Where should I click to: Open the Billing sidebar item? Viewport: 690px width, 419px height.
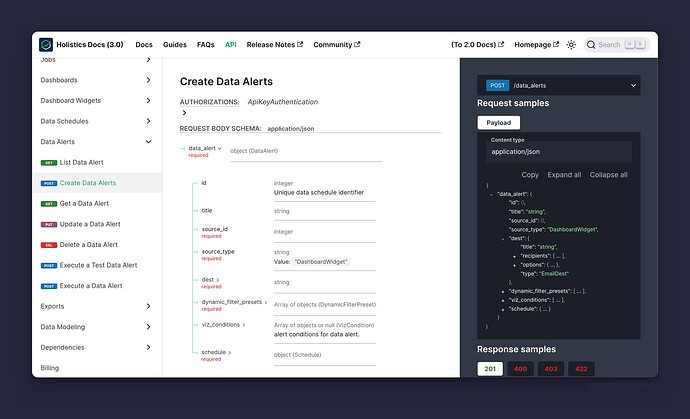click(50, 368)
